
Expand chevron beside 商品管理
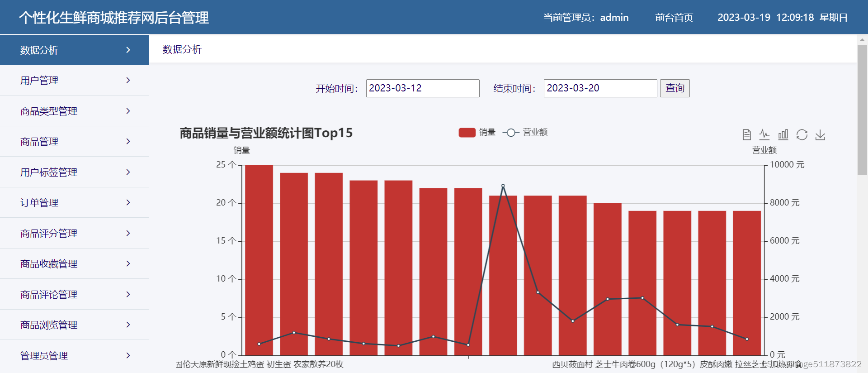coord(128,141)
